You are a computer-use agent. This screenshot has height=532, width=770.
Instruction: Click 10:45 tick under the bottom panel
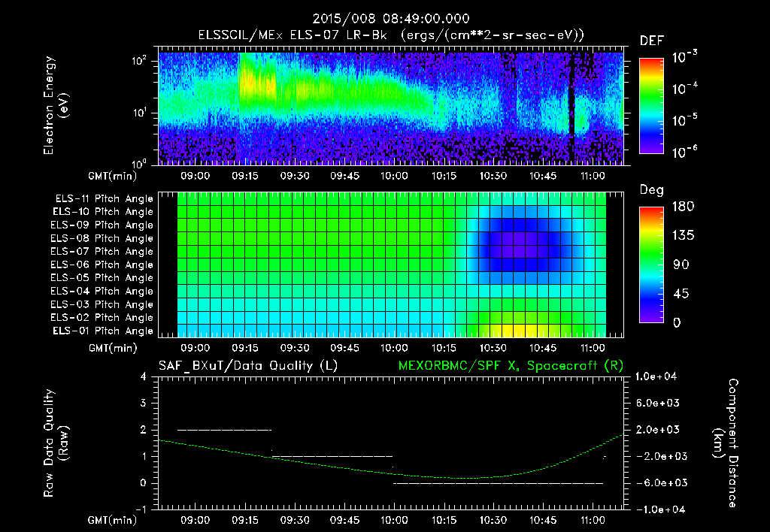543,520
